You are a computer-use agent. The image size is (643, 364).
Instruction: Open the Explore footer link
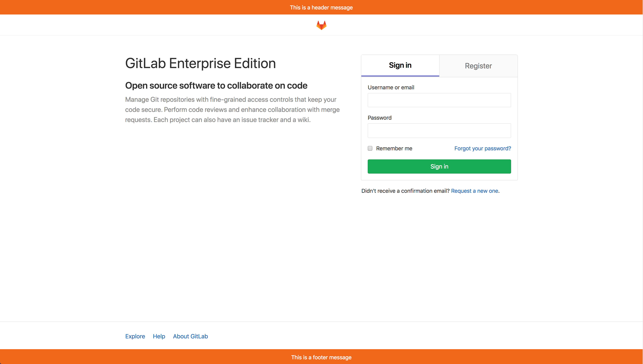pyautogui.click(x=135, y=336)
